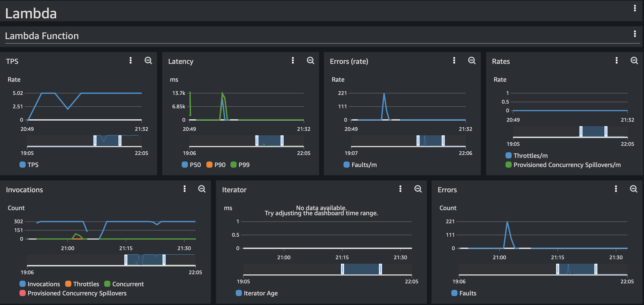Image resolution: width=644 pixels, height=305 pixels.
Task: Reset zoom on the TPS widget
Action: [148, 61]
